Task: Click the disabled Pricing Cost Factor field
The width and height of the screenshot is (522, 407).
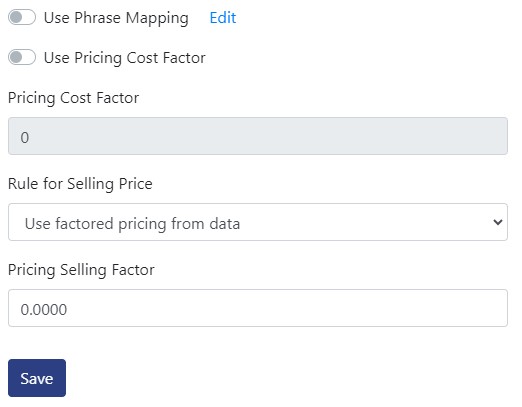Action: point(258,136)
